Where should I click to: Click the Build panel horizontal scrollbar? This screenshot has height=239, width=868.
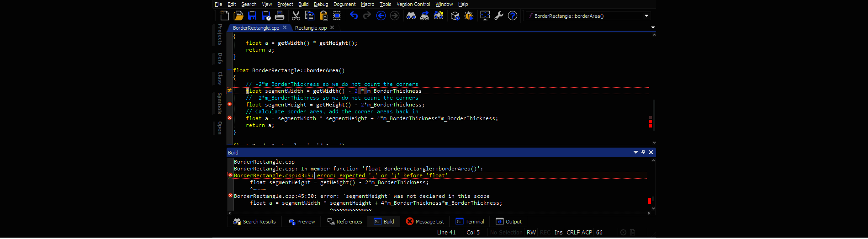[439, 213]
